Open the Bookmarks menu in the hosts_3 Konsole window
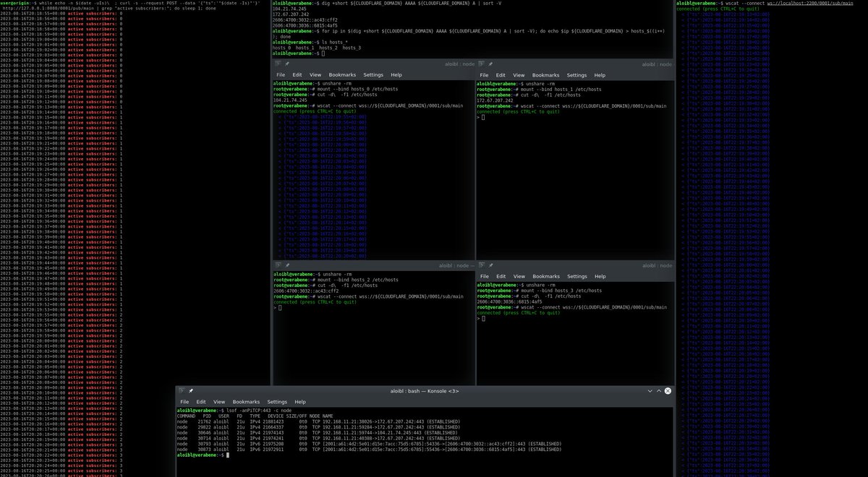868x477 pixels. [546, 276]
